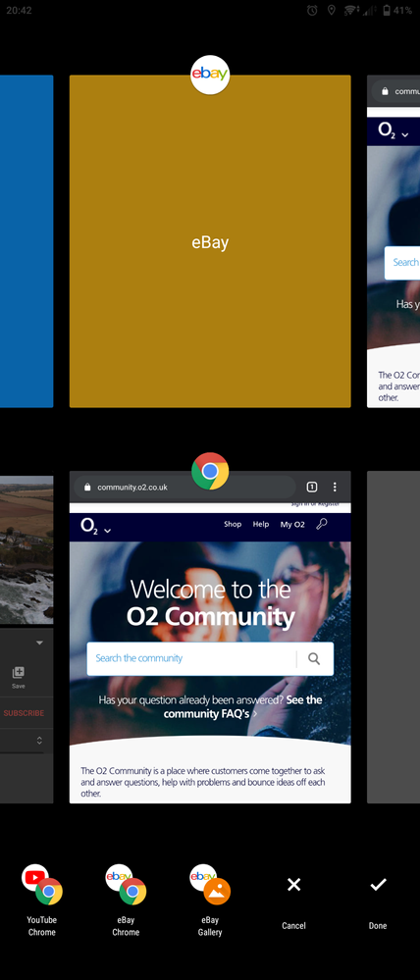Open the Chrome tab switcher
The image size is (420, 980).
coord(312,487)
